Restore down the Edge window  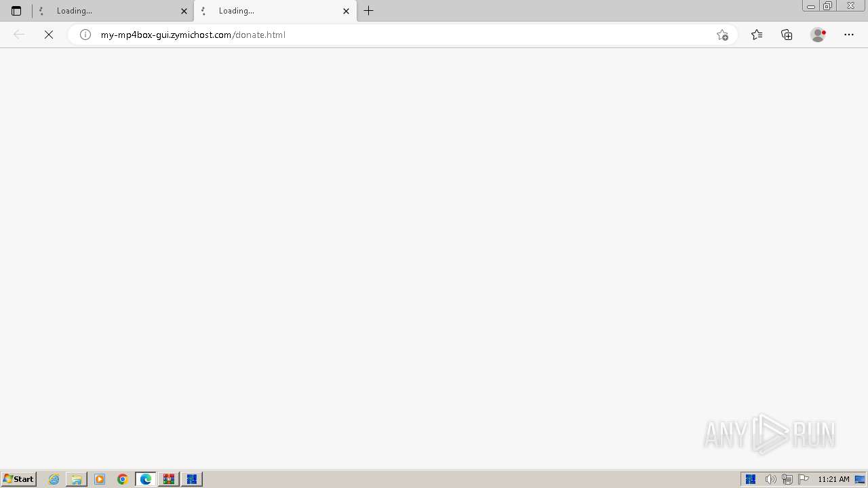point(827,6)
